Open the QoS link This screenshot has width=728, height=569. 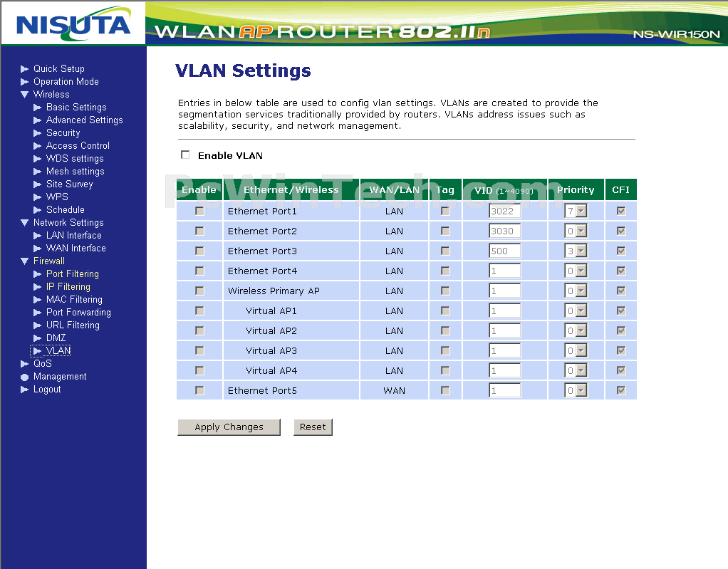tap(42, 363)
